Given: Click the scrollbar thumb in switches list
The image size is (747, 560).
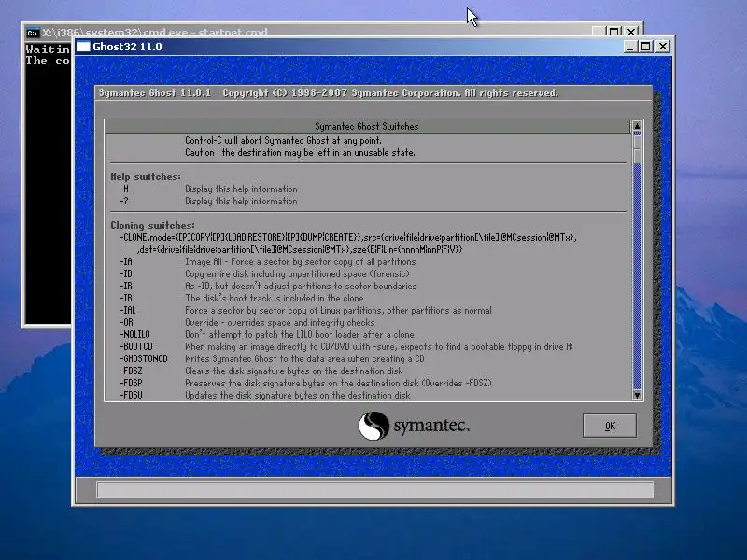Looking at the screenshot, I should [x=637, y=148].
